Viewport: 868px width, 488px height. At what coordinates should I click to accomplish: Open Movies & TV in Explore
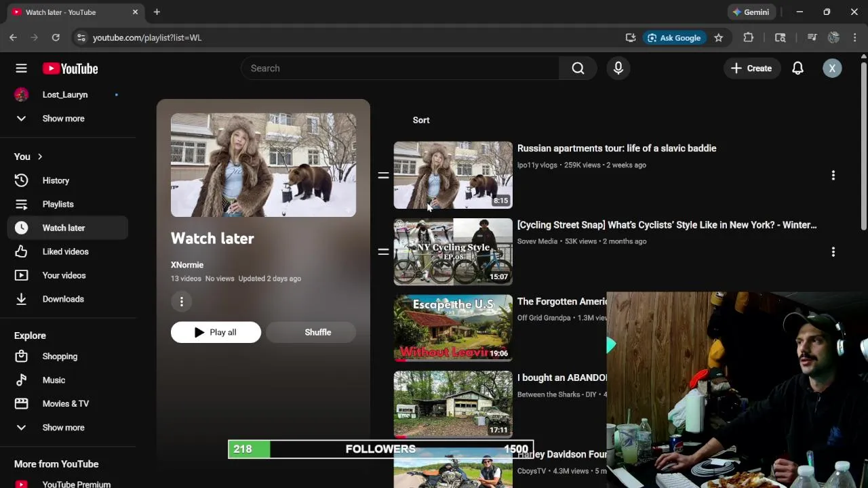68,404
